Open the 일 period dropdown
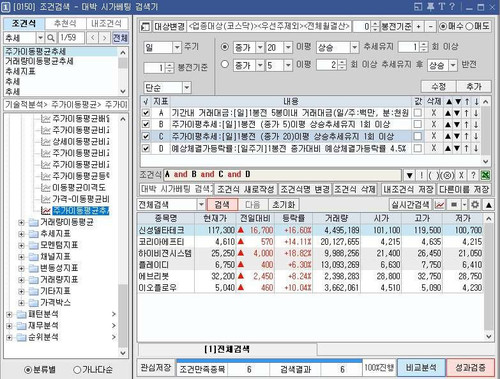This screenshot has width=500, height=379. (x=177, y=47)
